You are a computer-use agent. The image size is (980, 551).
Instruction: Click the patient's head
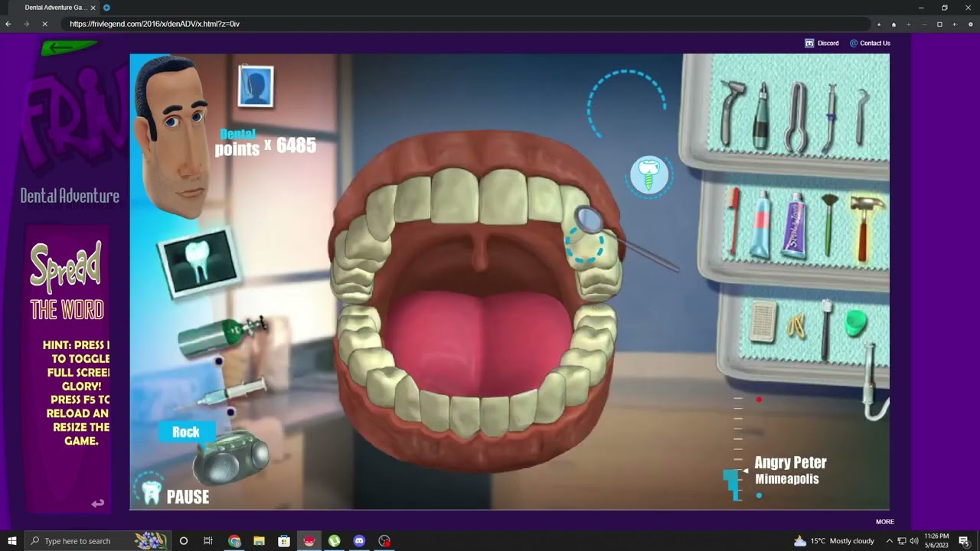tap(172, 138)
